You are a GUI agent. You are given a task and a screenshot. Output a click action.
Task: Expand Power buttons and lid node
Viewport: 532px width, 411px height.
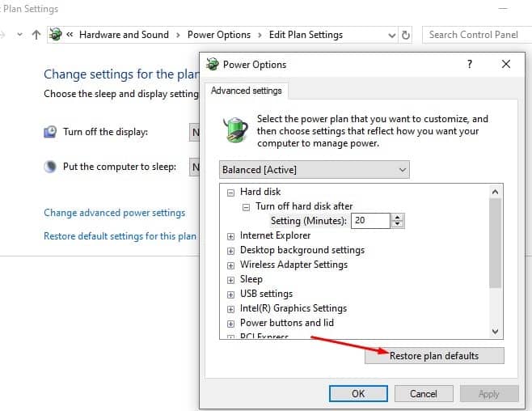point(230,324)
